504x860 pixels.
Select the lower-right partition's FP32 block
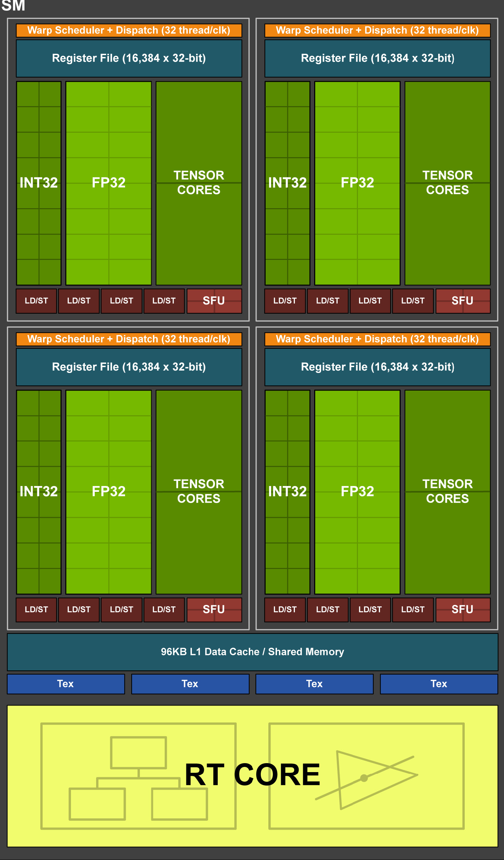pos(357,492)
